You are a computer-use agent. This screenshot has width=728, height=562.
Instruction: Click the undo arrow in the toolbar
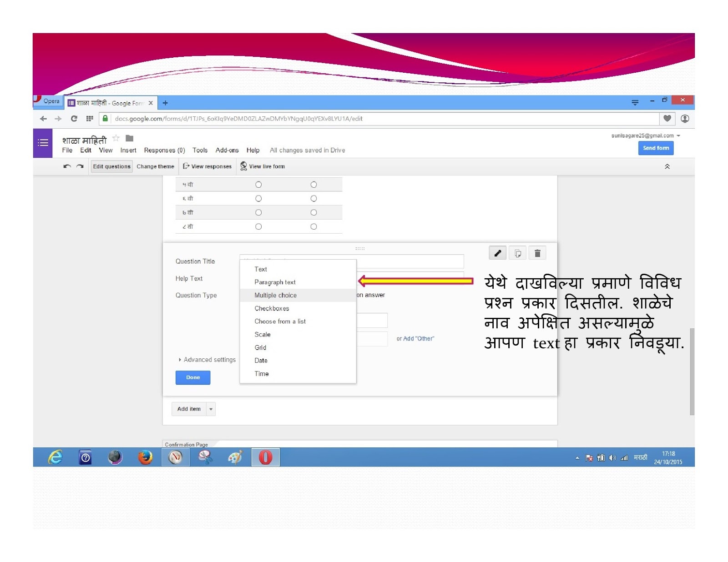tap(67, 166)
